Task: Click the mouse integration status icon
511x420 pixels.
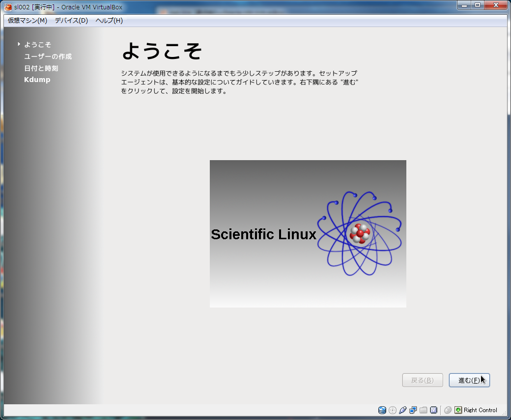Action: tap(448, 410)
